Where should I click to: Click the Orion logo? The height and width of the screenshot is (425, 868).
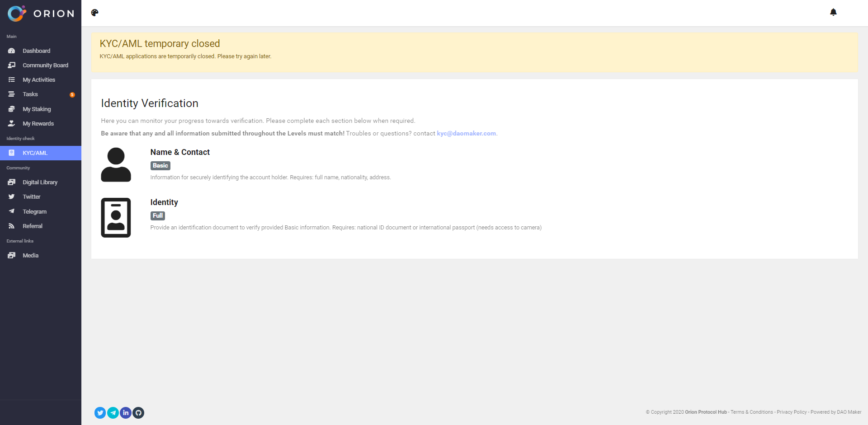click(x=41, y=14)
